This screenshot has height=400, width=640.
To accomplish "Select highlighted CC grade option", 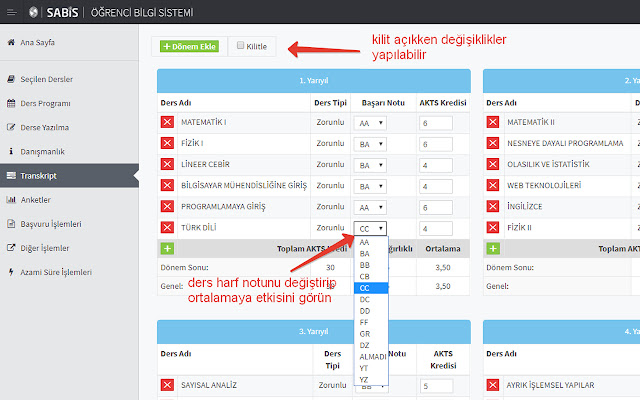I will click(371, 288).
